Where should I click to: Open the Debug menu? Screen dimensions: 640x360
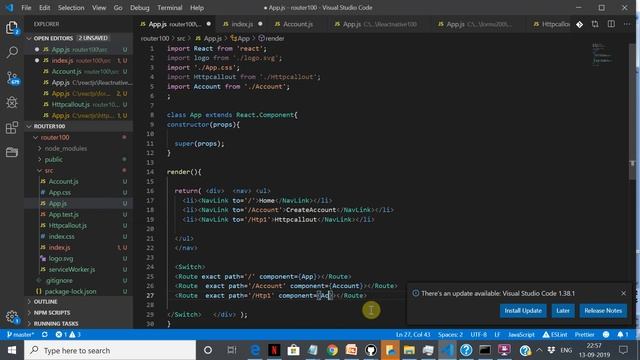pos(140,8)
